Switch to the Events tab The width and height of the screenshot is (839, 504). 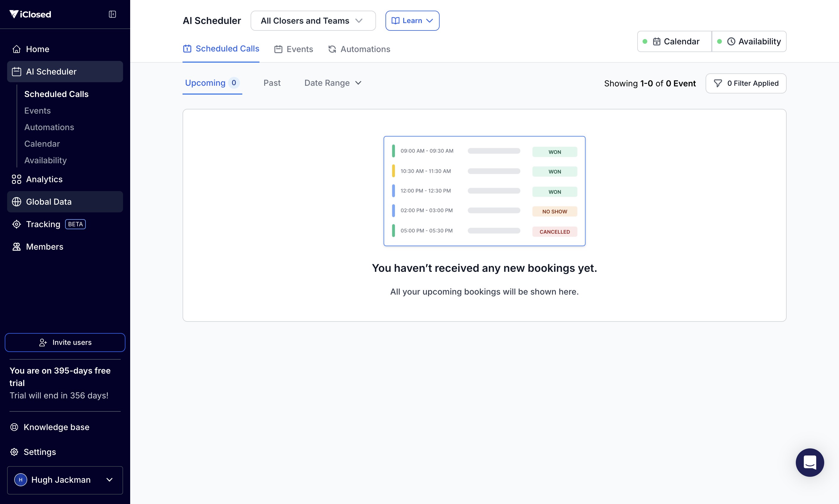coord(293,49)
